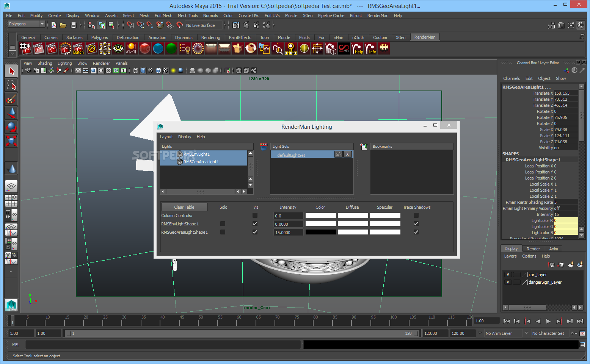The width and height of the screenshot is (590, 364).
Task: Click the MEL command line input
Action: pos(163,345)
